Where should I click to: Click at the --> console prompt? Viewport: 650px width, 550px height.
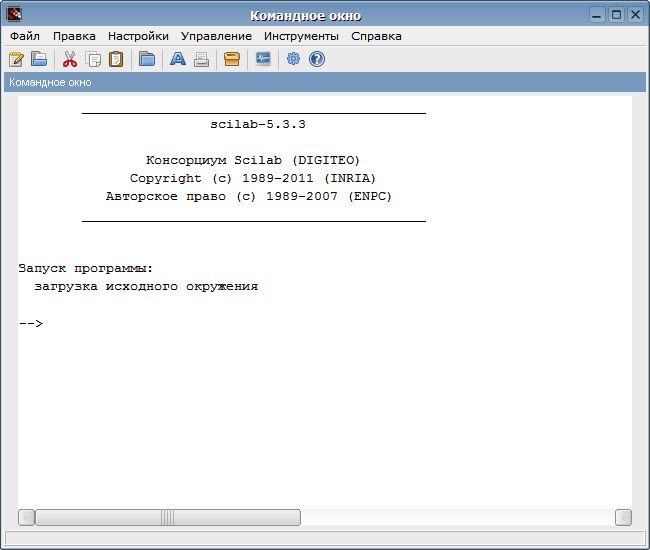coord(31,323)
